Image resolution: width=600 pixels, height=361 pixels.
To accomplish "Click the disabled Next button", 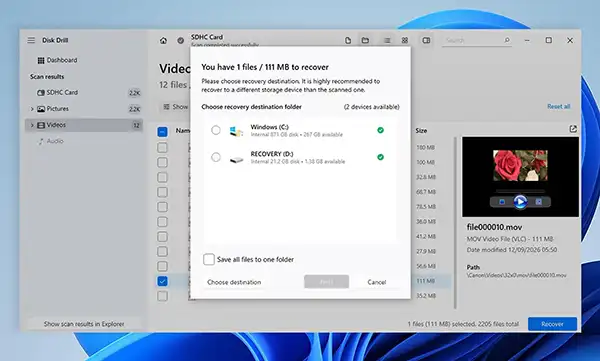I will pos(326,282).
